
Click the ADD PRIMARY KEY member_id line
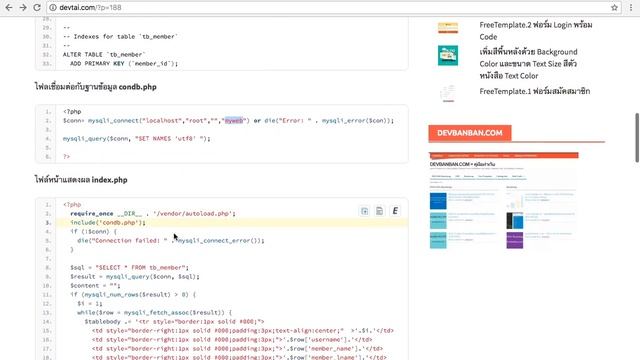pos(124,63)
